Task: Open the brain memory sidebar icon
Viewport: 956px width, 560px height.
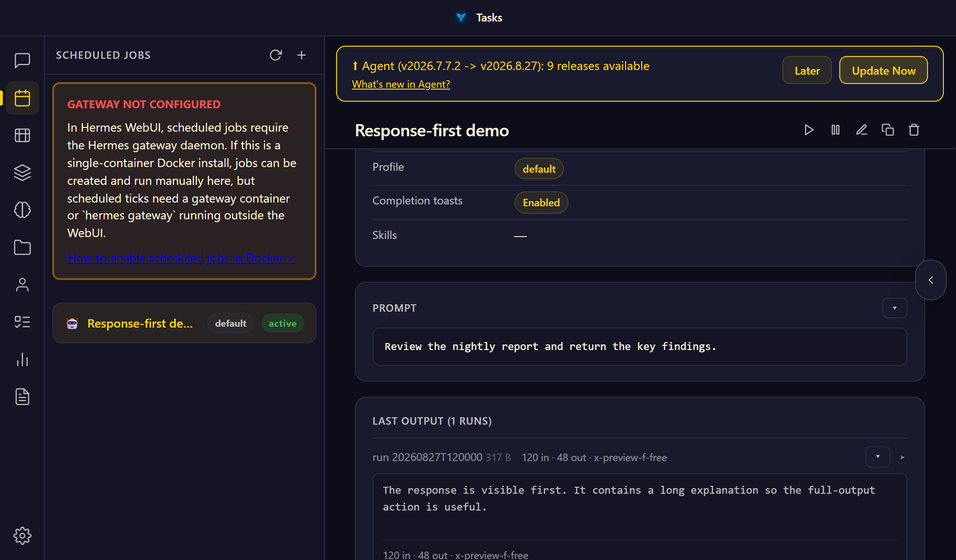Action: pos(22,210)
